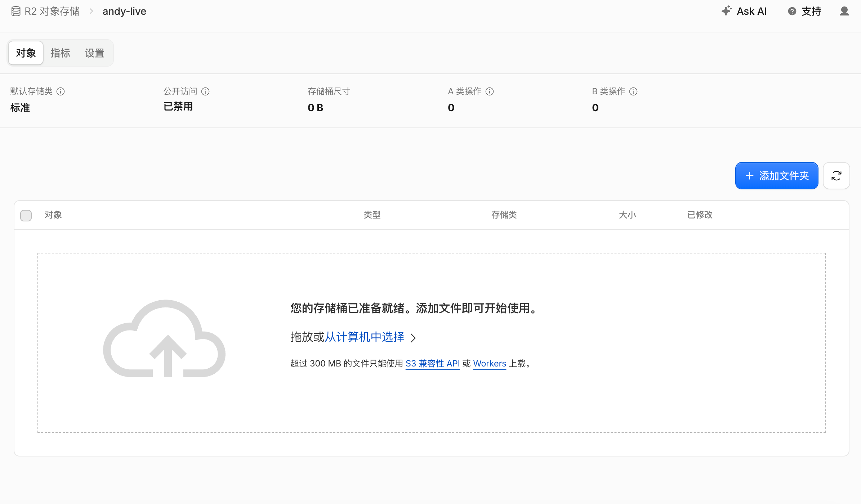Open the Workers link
The image size is (861, 504).
pyautogui.click(x=490, y=364)
